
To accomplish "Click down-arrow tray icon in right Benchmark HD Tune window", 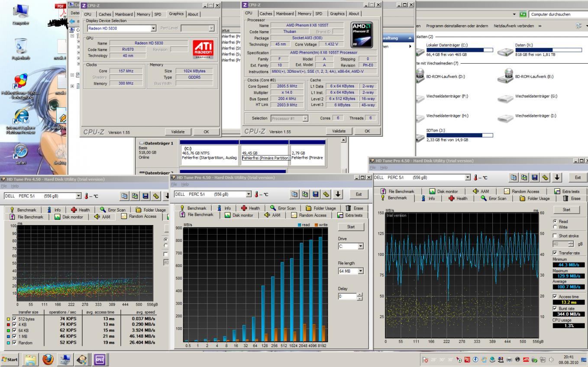I will coord(557,177).
